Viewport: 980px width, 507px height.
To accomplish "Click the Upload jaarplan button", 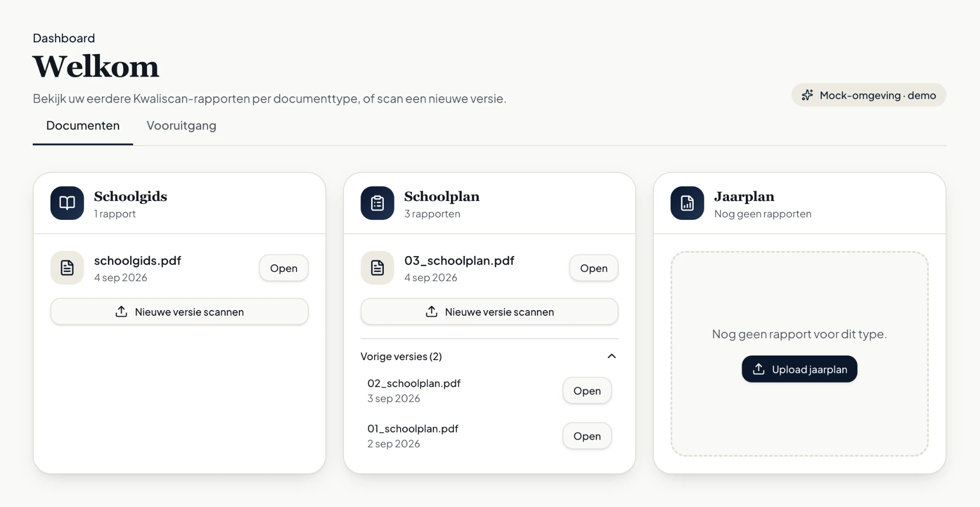I will click(799, 369).
